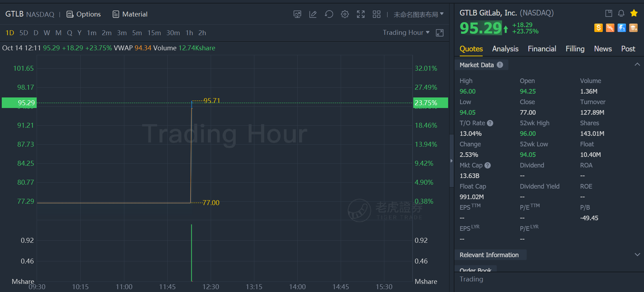Select the 30m interval
Screen dimensions: 644x292
click(x=173, y=33)
